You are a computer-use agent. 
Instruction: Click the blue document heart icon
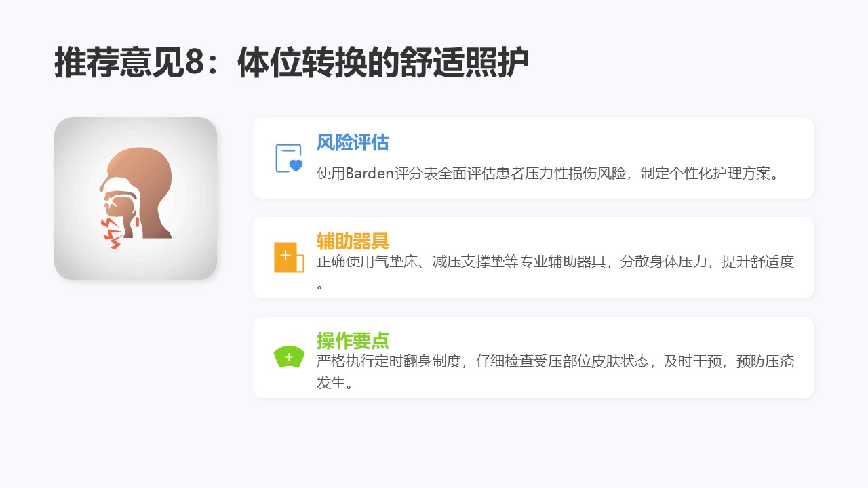pos(289,158)
